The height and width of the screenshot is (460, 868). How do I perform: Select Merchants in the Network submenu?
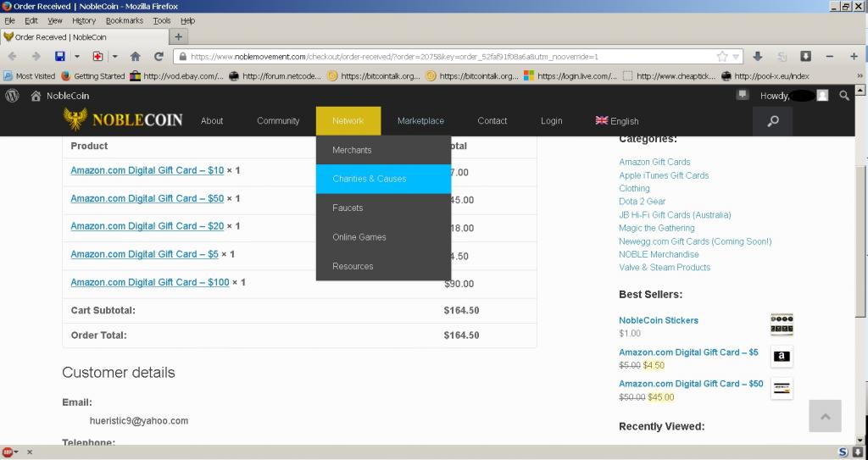click(x=384, y=150)
